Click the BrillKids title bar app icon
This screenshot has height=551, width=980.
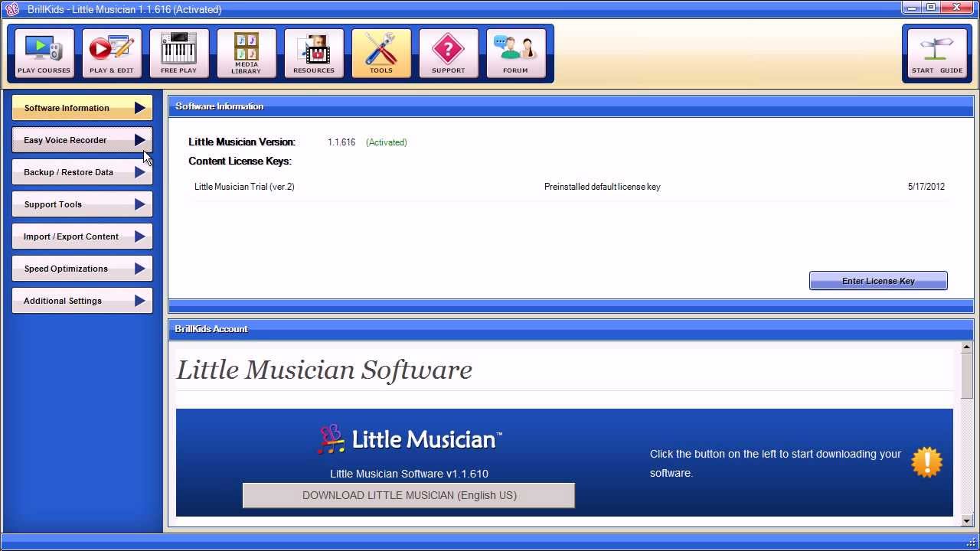[x=11, y=9]
